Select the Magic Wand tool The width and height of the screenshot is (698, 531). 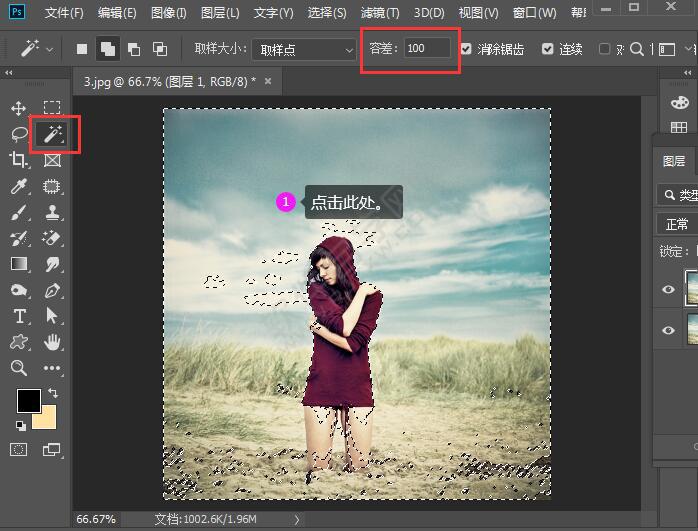click(x=52, y=134)
